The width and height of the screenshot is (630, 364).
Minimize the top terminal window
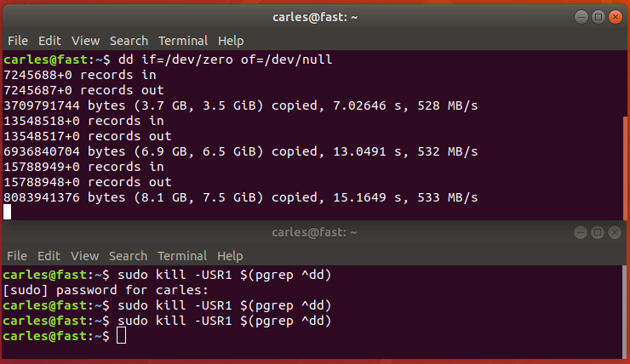(581, 17)
